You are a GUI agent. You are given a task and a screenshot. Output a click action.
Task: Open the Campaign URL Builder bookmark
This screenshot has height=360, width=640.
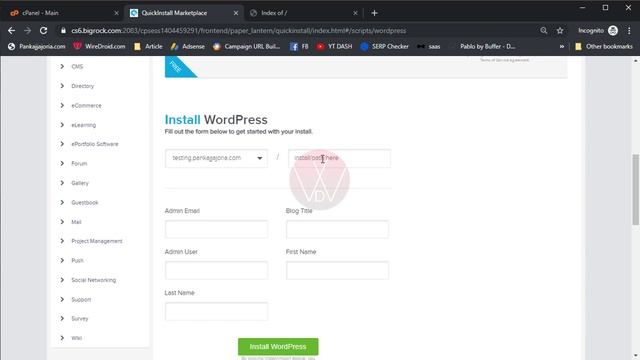[x=247, y=47]
